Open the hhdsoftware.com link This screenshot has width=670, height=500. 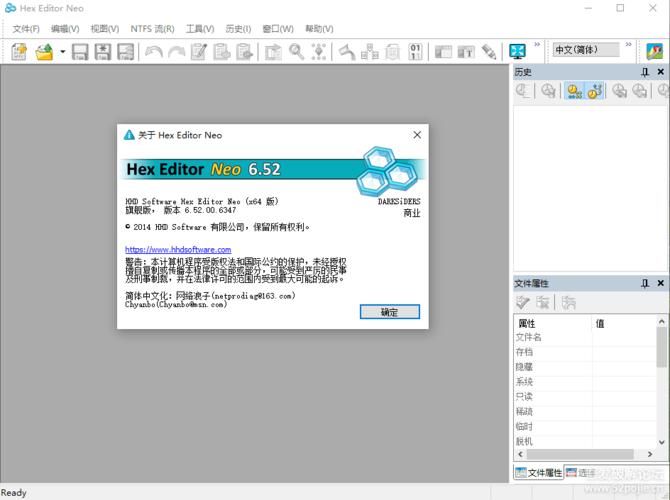(178, 250)
